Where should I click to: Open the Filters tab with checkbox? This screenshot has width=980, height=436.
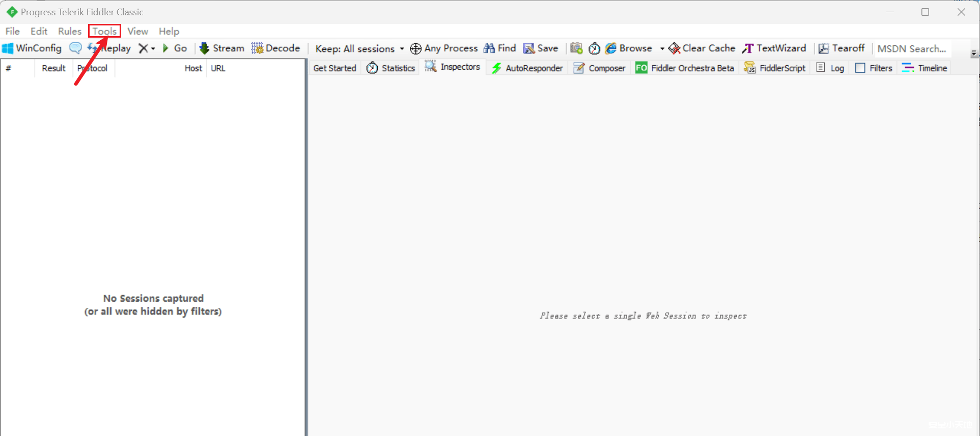(x=874, y=68)
